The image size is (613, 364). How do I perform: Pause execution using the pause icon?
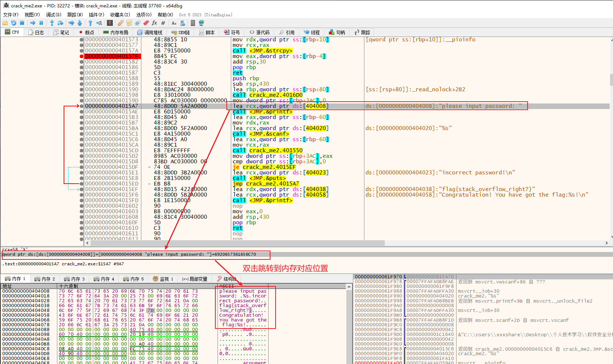(41, 23)
